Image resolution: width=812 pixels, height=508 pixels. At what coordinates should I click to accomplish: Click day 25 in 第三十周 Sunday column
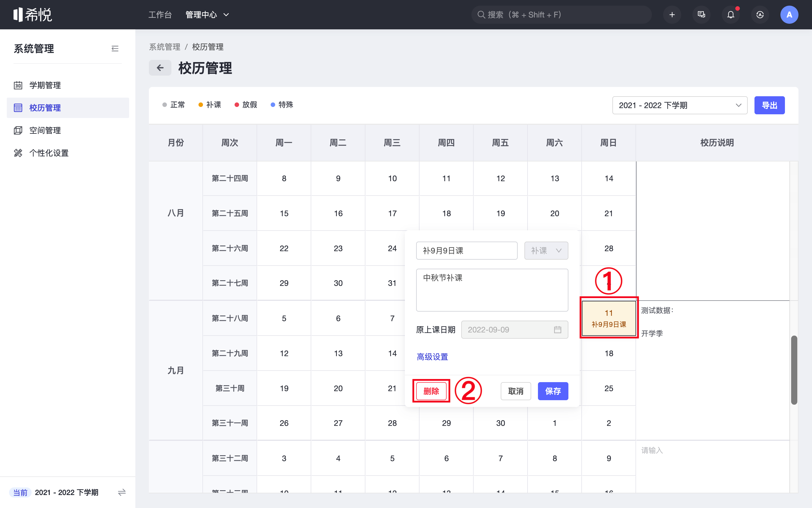click(609, 388)
